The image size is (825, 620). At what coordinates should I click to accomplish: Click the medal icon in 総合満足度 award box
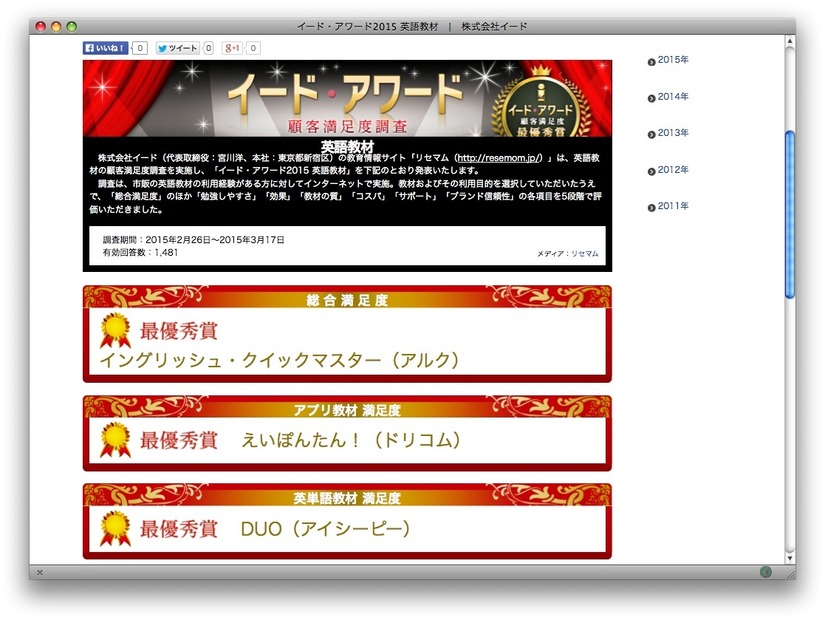115,331
